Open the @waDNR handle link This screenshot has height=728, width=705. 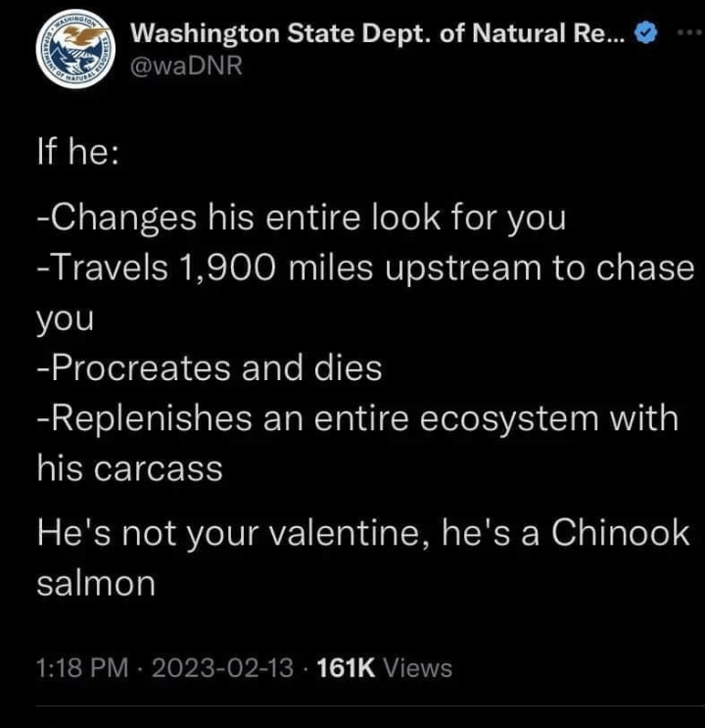(x=186, y=66)
